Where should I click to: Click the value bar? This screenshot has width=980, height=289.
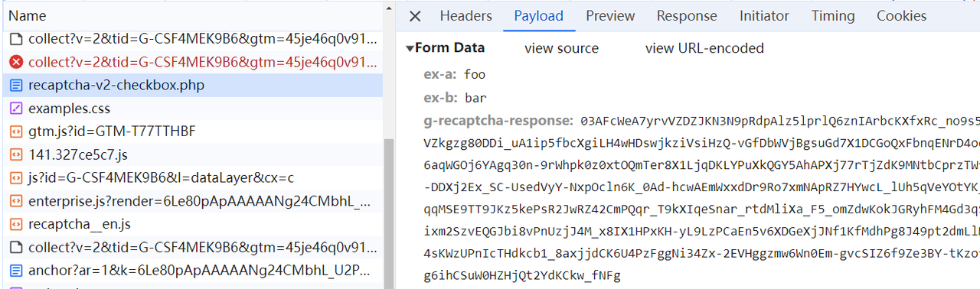pos(475,98)
